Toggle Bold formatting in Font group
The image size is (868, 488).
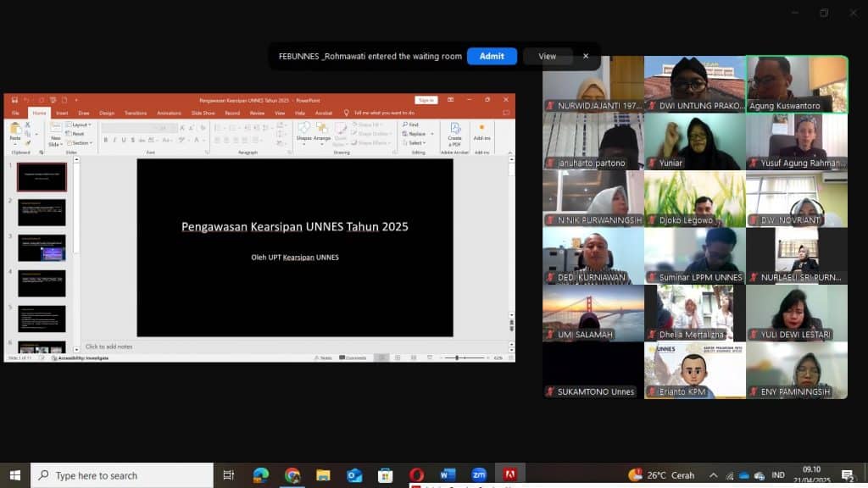pyautogui.click(x=105, y=140)
